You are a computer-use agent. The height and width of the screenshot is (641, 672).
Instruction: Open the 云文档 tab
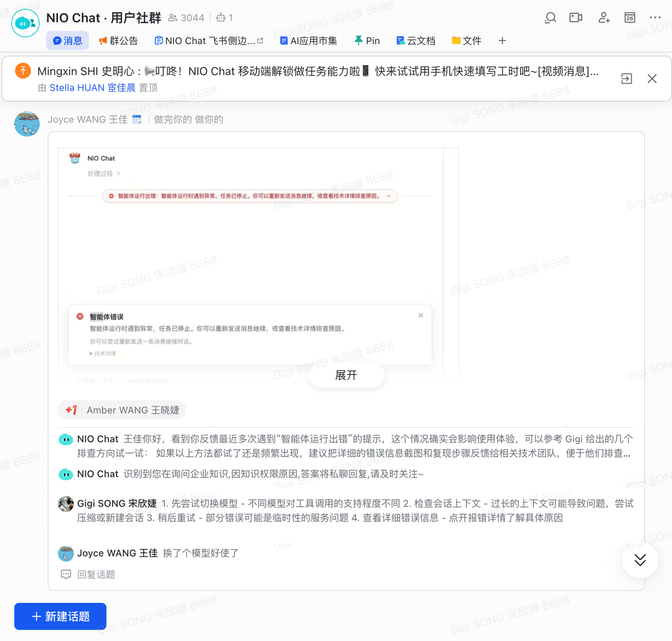(416, 41)
